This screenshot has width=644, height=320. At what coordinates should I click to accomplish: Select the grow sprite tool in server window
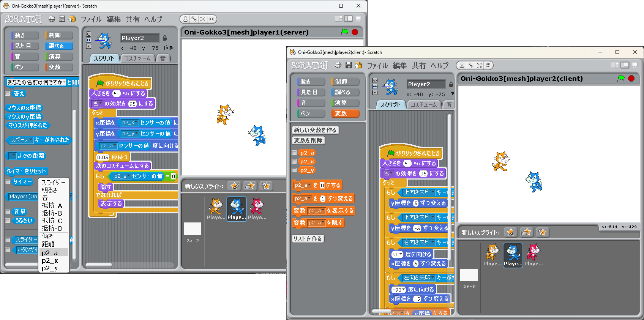(203, 19)
